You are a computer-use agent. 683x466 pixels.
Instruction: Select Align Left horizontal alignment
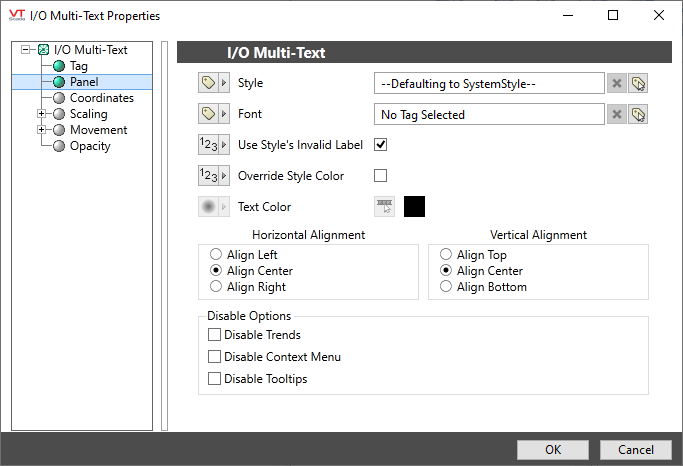pyautogui.click(x=215, y=255)
